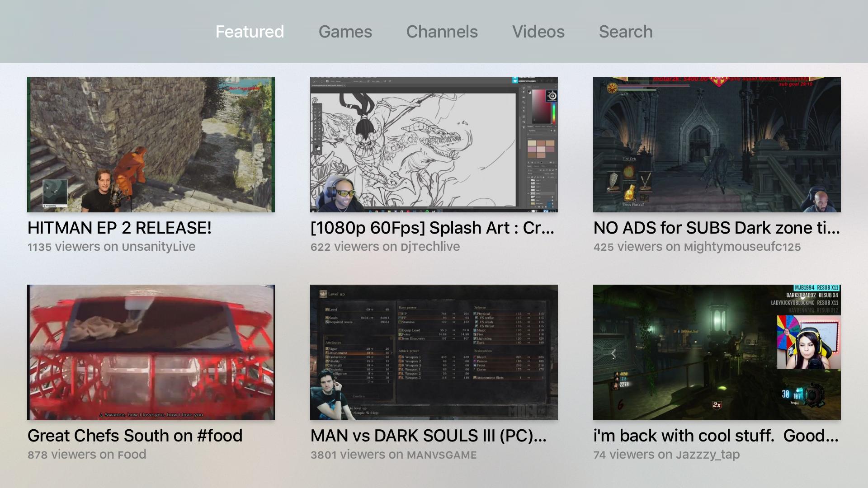Open the Games tab
The image size is (868, 488).
[x=345, y=32]
